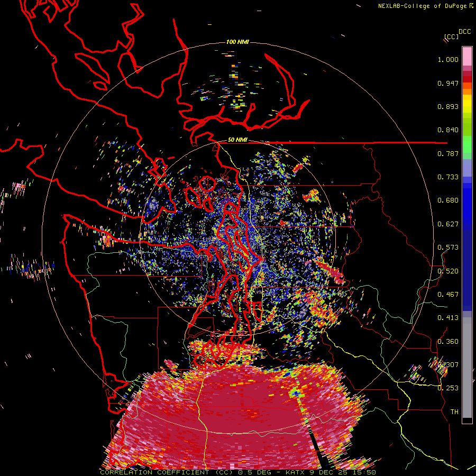Screen dimensions: 476x476
Task: Click the 1.000 legend value
Action: (x=448, y=59)
